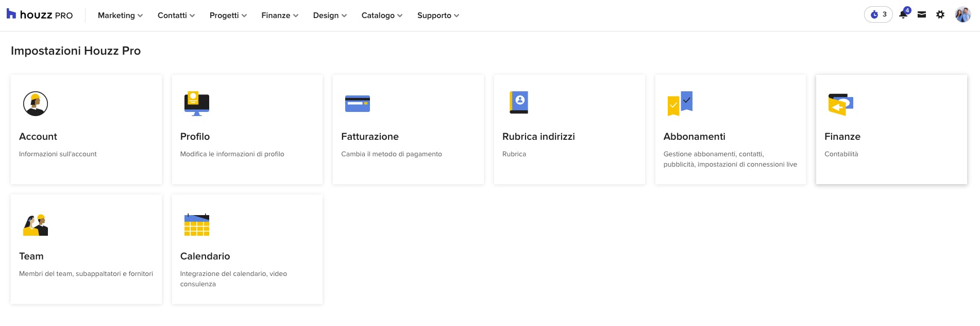980x326 pixels.
Task: Click the 'Impostazioni Houzz Pro' heading
Action: click(x=76, y=51)
